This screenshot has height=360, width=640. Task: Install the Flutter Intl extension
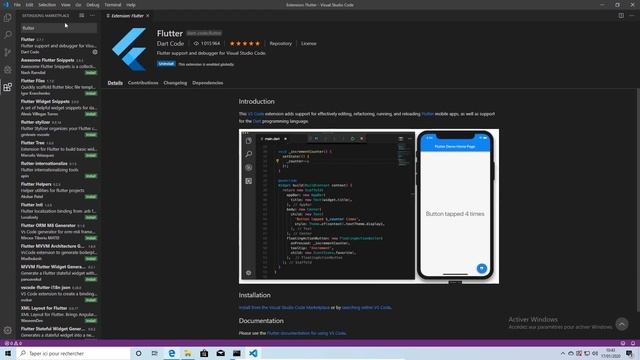click(x=91, y=218)
